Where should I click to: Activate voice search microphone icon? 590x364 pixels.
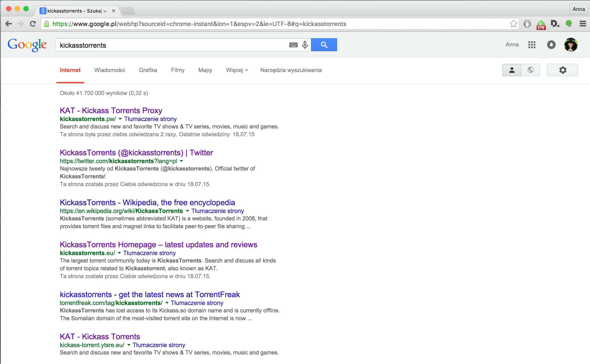pyautogui.click(x=305, y=45)
